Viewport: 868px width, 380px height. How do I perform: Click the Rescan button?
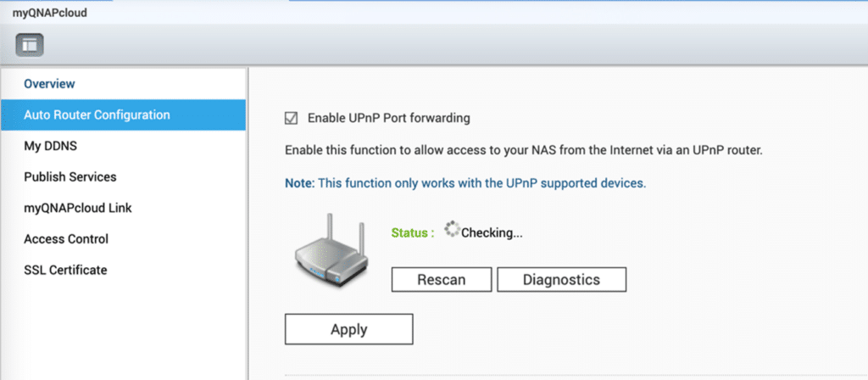point(441,280)
